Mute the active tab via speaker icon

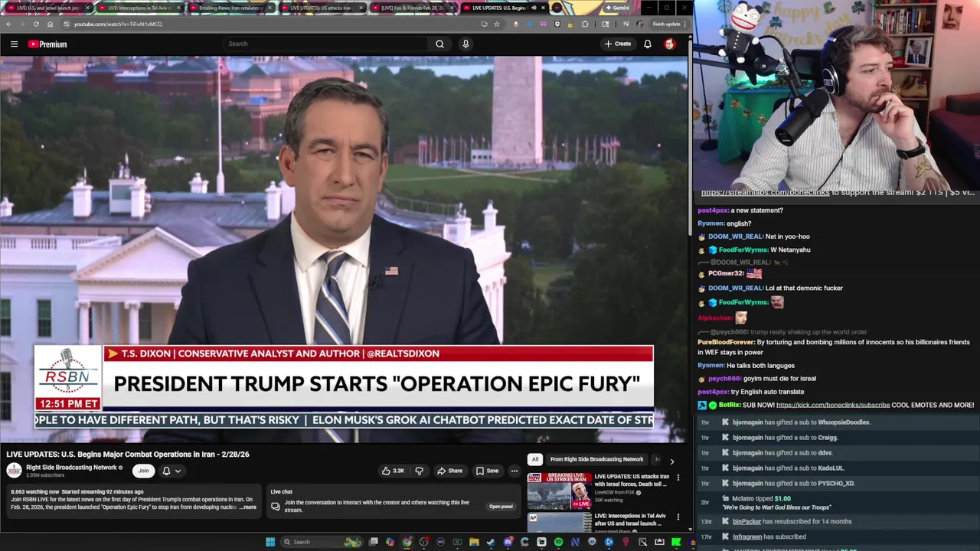point(534,8)
